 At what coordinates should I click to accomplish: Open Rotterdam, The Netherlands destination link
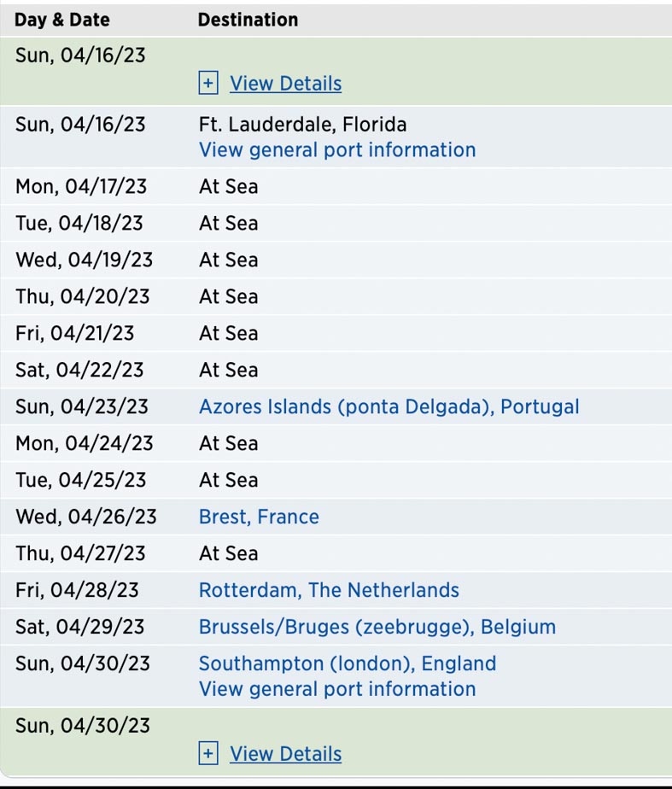point(329,590)
